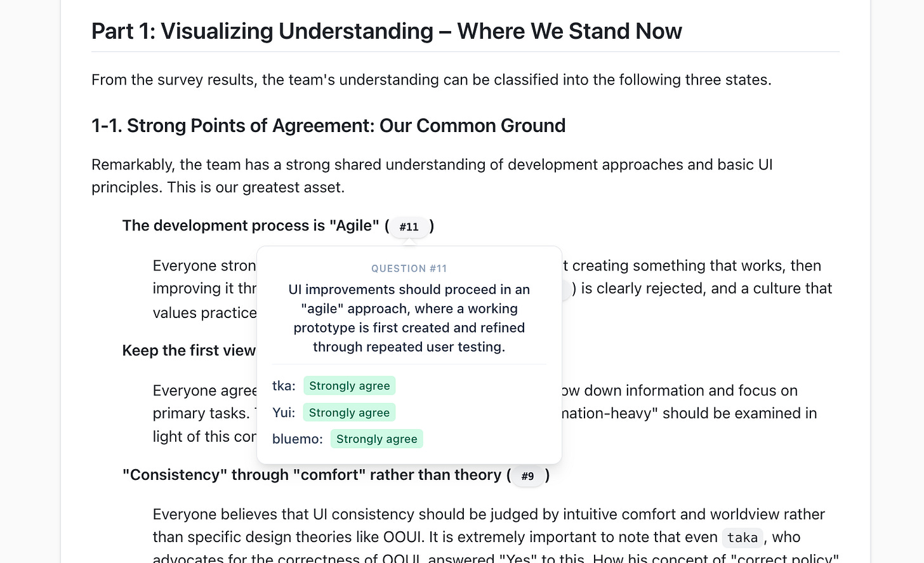Click tka's Strongly agree badge
This screenshot has height=563, width=924.
350,386
